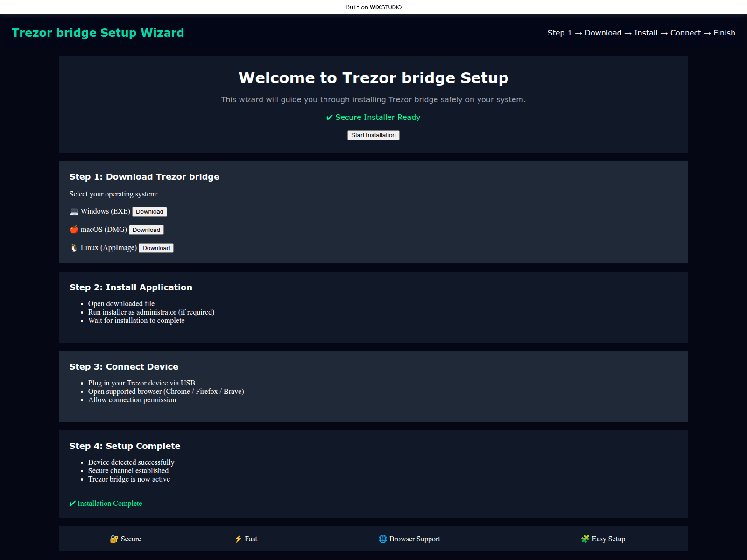Click the Secure feature label
Screen dimensions: 747x560
[131, 539]
